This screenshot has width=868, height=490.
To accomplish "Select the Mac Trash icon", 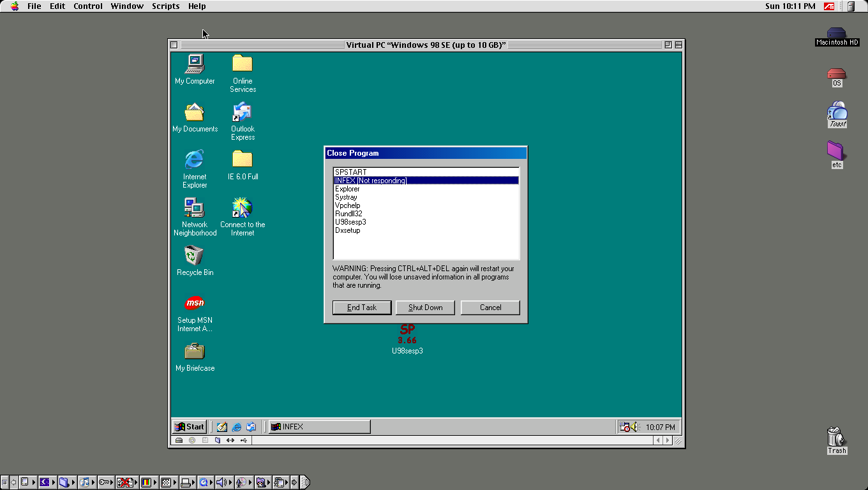I will point(837,440).
